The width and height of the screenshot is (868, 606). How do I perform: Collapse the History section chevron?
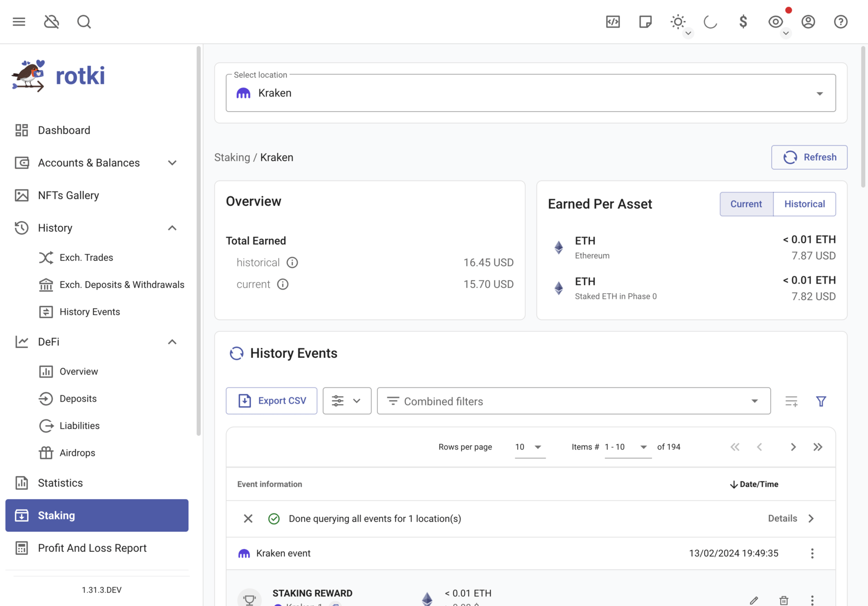point(172,228)
